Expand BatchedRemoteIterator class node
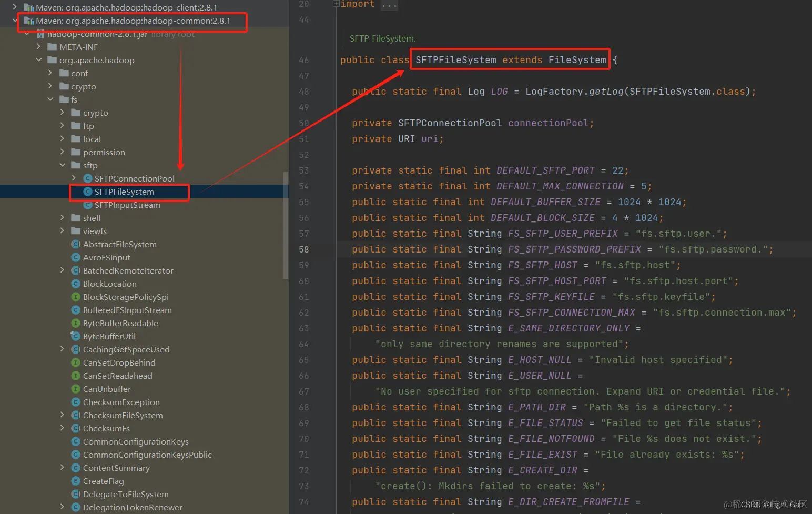The image size is (812, 514). 62,270
